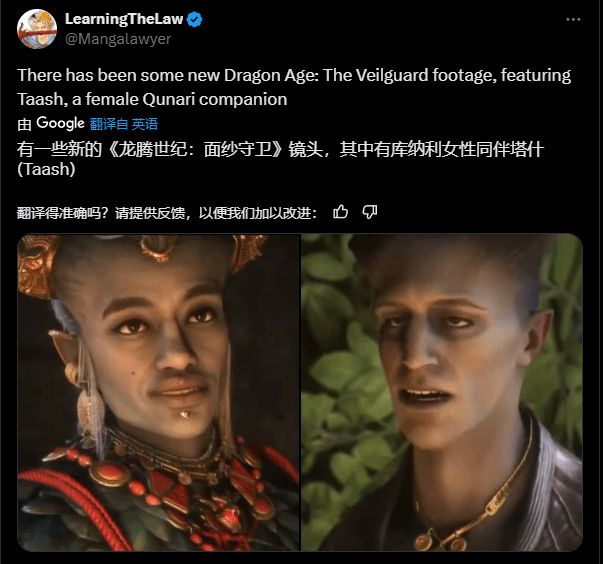603x564 pixels.
Task: Open the right image with leafy background
Action: (442, 393)
